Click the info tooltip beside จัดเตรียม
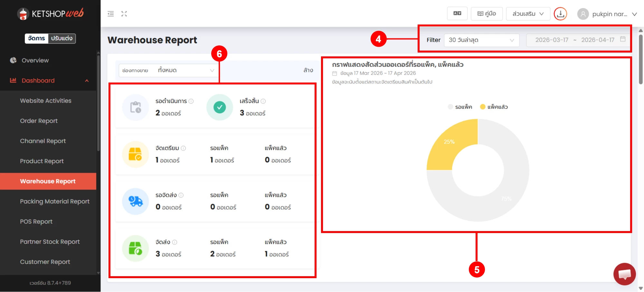644x292 pixels. click(x=184, y=148)
